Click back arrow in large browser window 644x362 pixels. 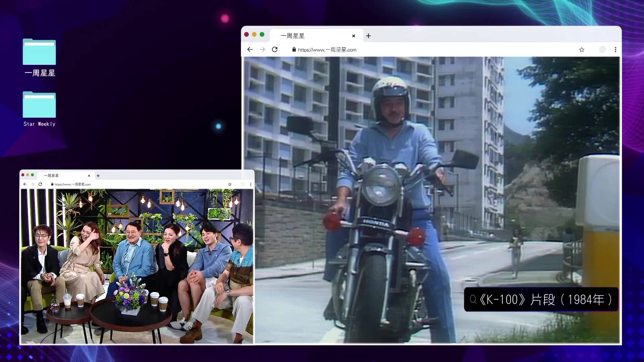pos(250,50)
